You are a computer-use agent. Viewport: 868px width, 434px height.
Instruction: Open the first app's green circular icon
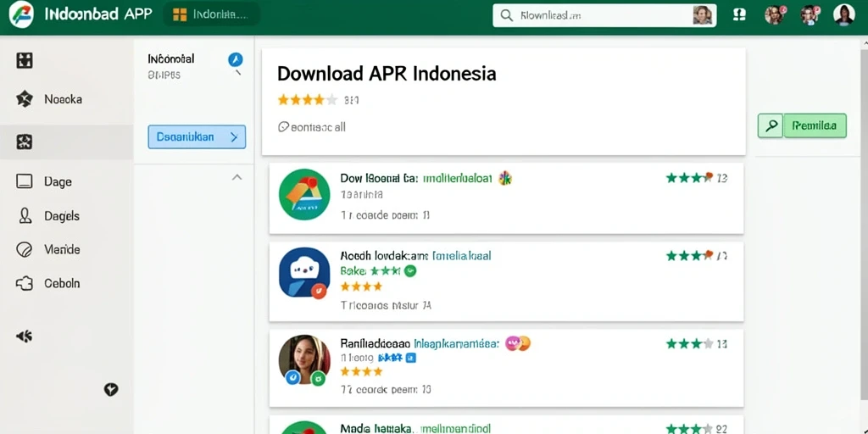click(304, 194)
